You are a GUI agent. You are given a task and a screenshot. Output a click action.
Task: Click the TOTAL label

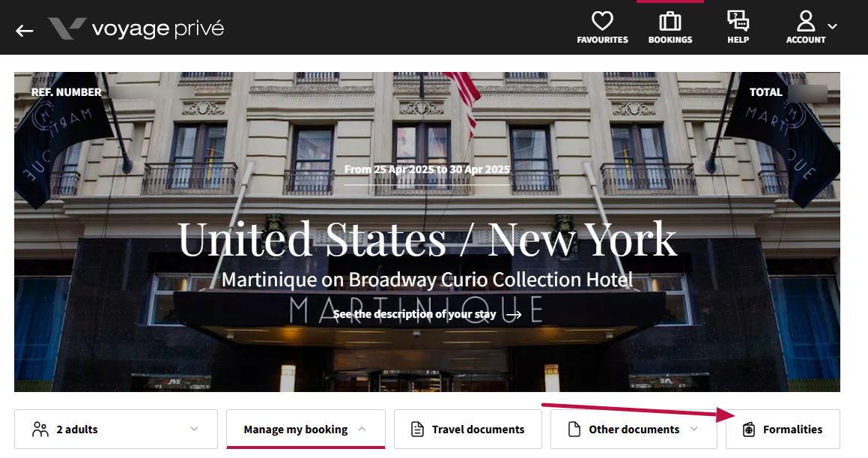[x=765, y=92]
